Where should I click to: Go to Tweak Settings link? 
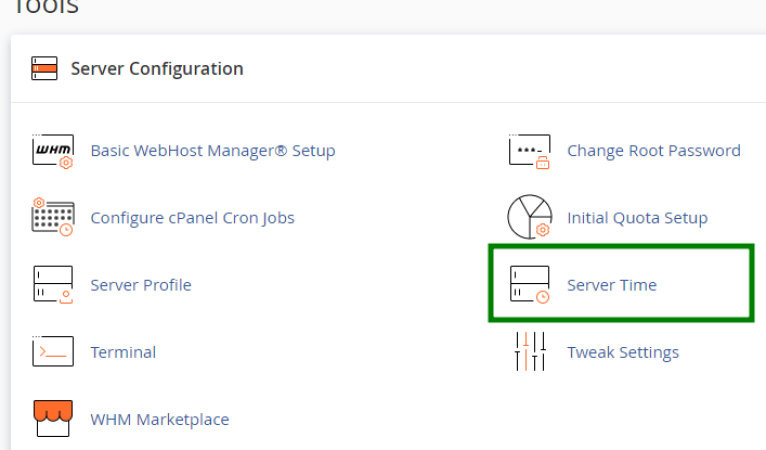click(x=623, y=352)
